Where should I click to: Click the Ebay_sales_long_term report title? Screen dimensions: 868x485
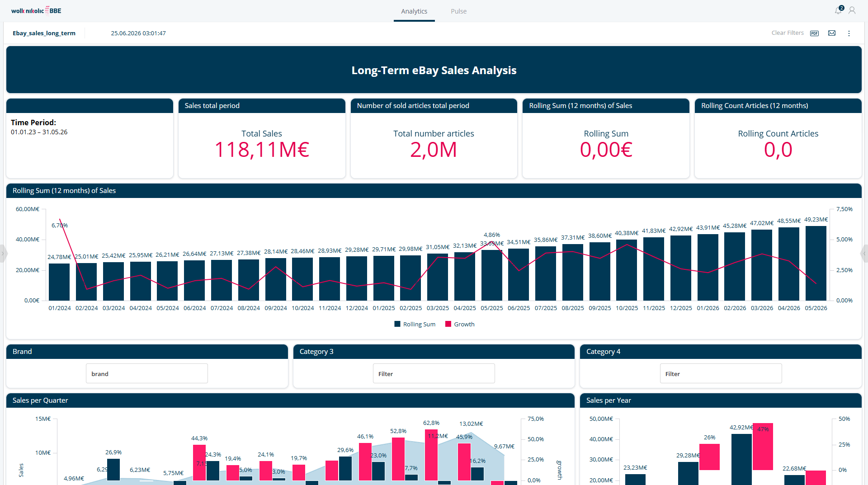click(x=44, y=33)
